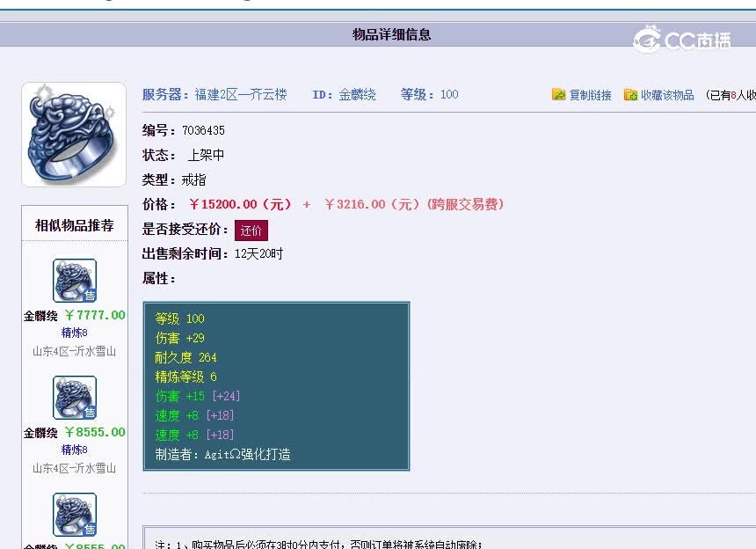Viewport: 756px width, 549px height.
Task: Click the large ring item image
Action: point(74,135)
